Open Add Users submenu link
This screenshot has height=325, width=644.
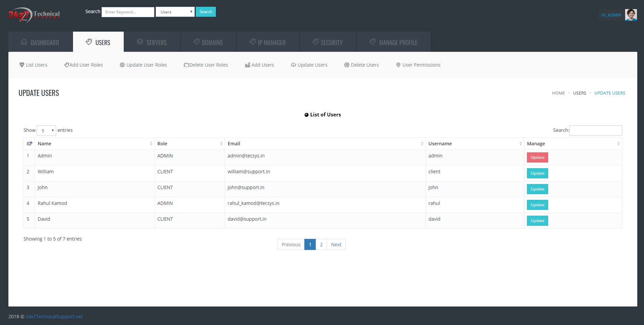tap(260, 65)
